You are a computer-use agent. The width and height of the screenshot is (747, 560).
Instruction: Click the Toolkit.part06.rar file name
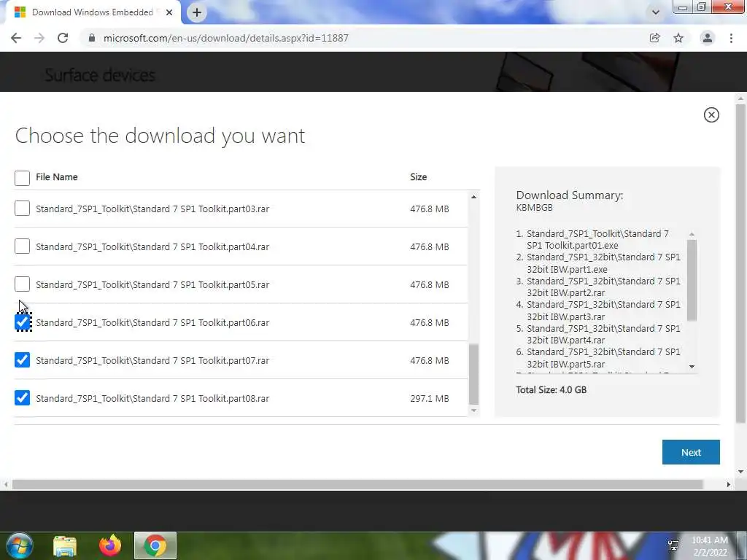152,323
